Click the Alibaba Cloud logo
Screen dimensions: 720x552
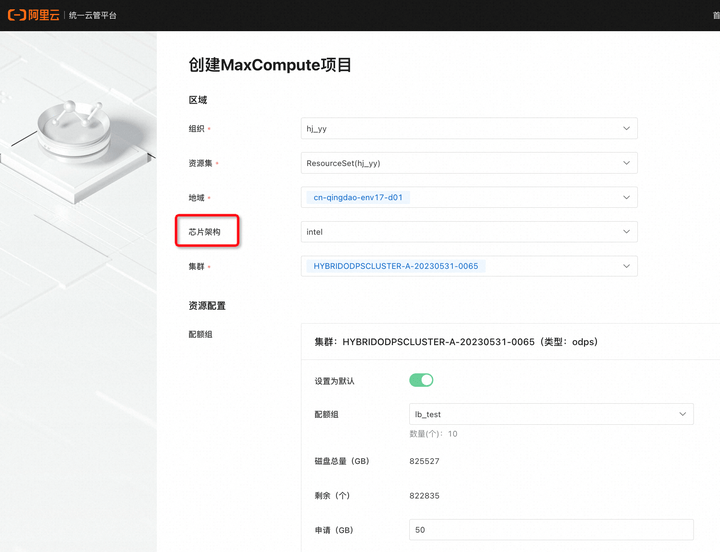click(34, 15)
